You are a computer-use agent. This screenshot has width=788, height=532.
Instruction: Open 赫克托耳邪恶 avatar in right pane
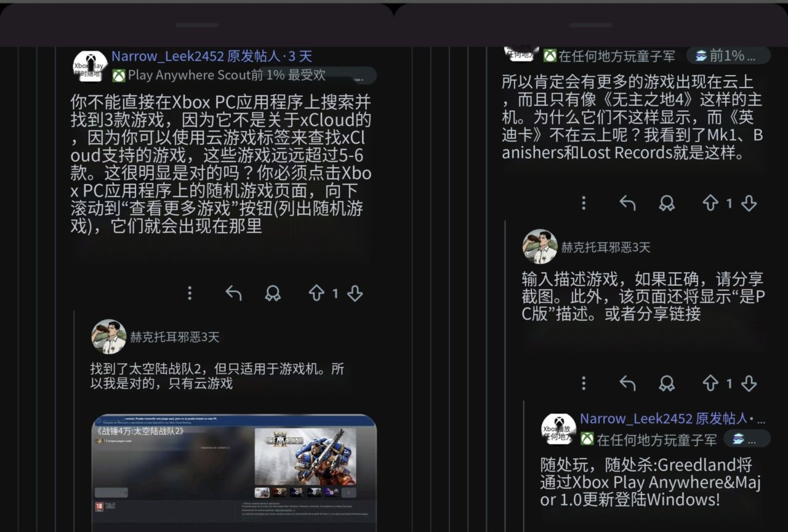click(540, 247)
